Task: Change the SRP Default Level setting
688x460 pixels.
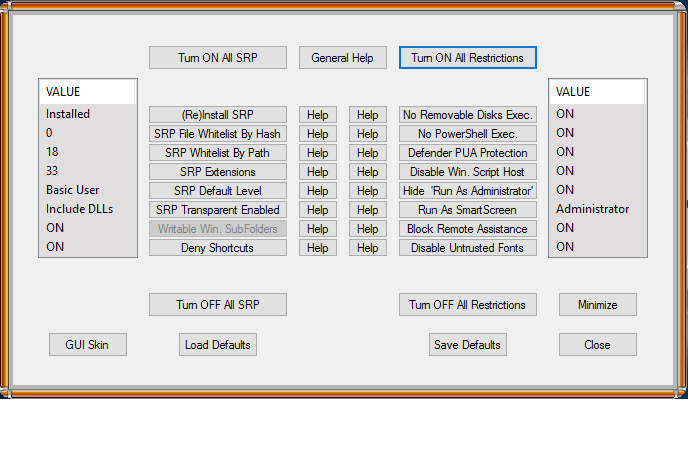Action: coord(218,190)
